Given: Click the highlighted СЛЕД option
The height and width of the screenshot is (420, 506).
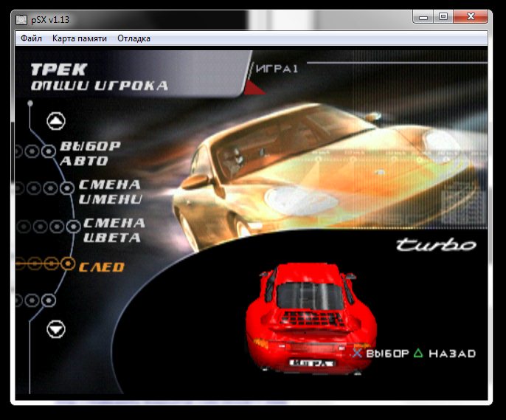Looking at the screenshot, I should coord(101,266).
